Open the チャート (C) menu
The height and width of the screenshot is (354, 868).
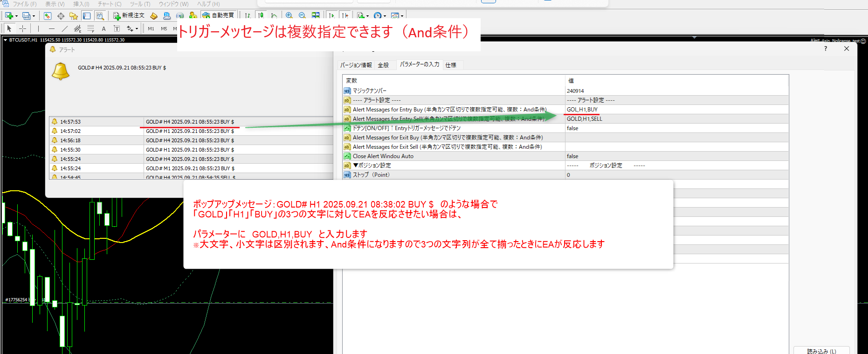click(x=110, y=4)
